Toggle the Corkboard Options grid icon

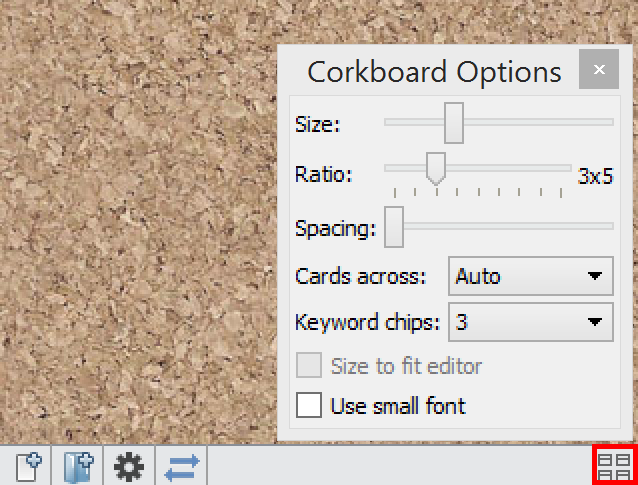click(x=614, y=467)
